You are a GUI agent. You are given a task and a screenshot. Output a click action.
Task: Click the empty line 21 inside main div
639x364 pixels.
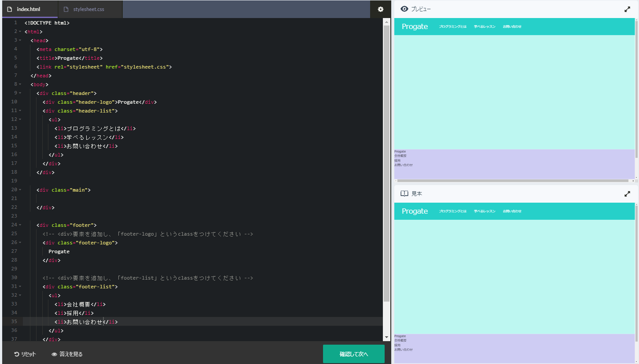point(202,199)
